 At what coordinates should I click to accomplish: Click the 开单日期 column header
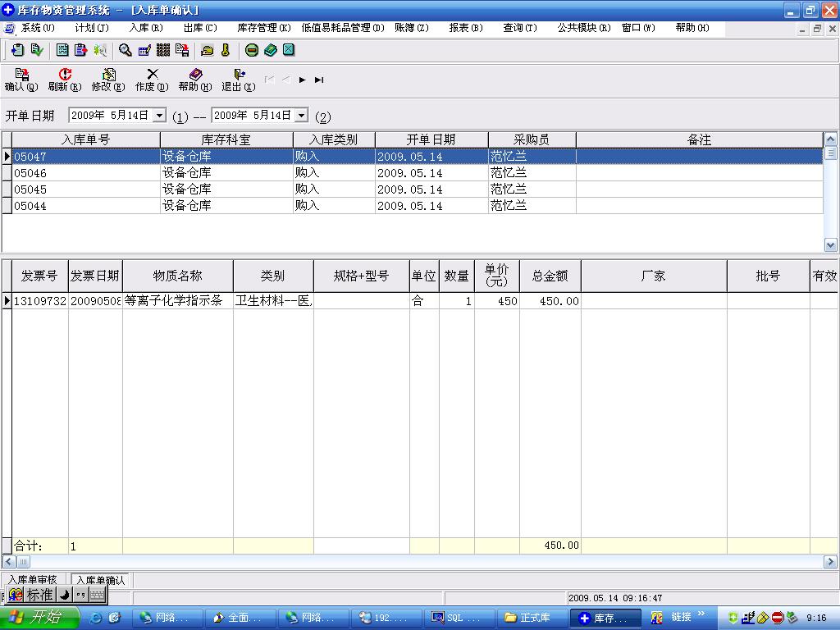pos(431,139)
